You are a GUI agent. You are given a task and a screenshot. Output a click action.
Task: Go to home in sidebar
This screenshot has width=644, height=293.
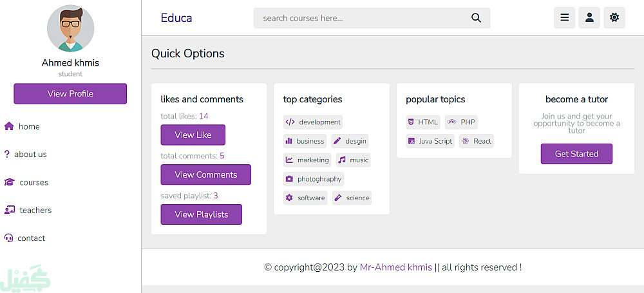28,126
